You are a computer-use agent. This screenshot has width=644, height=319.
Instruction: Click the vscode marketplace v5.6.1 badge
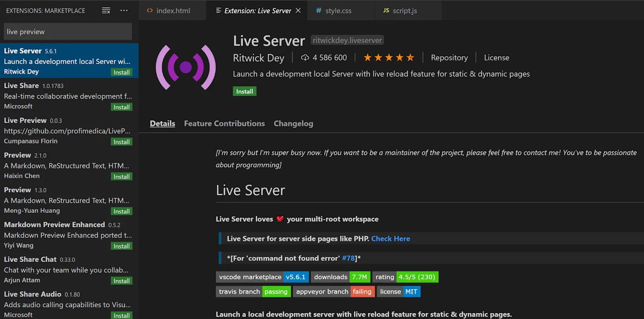pos(262,277)
